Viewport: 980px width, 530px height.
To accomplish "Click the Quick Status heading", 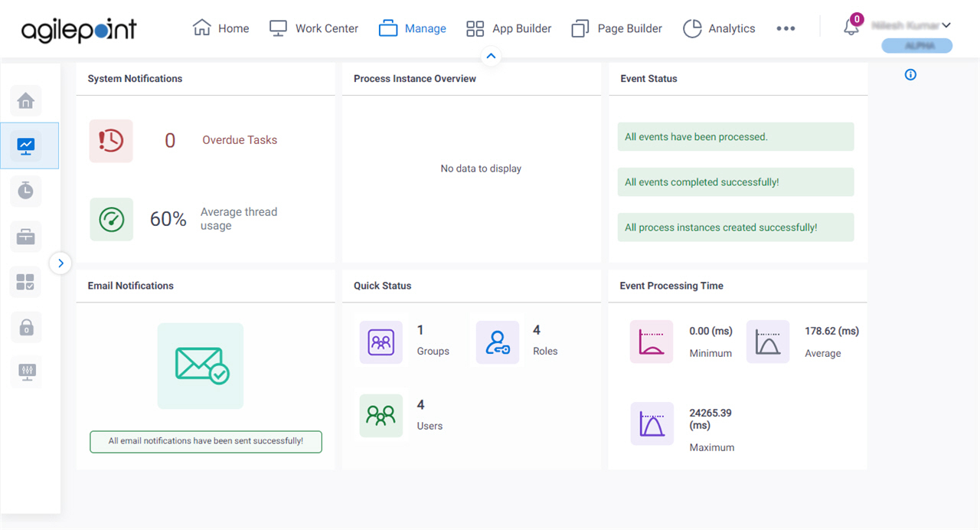I will pyautogui.click(x=382, y=286).
